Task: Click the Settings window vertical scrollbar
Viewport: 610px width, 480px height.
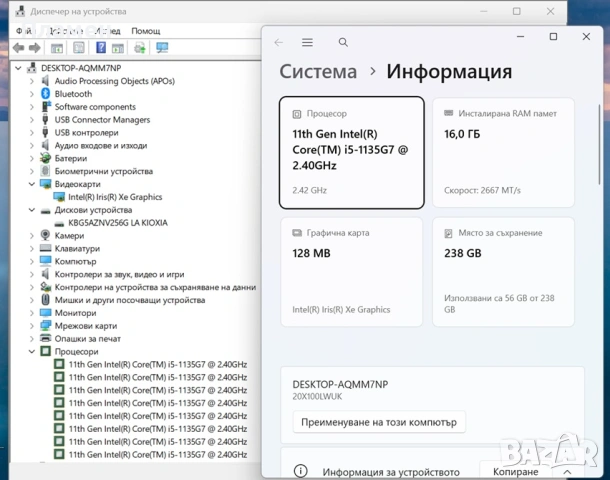Action: (x=599, y=144)
